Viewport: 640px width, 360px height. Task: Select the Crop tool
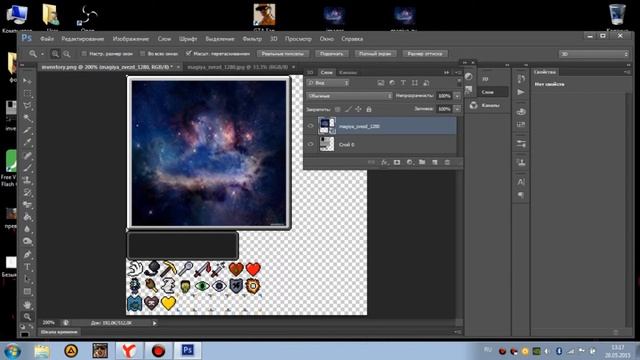coord(27,131)
